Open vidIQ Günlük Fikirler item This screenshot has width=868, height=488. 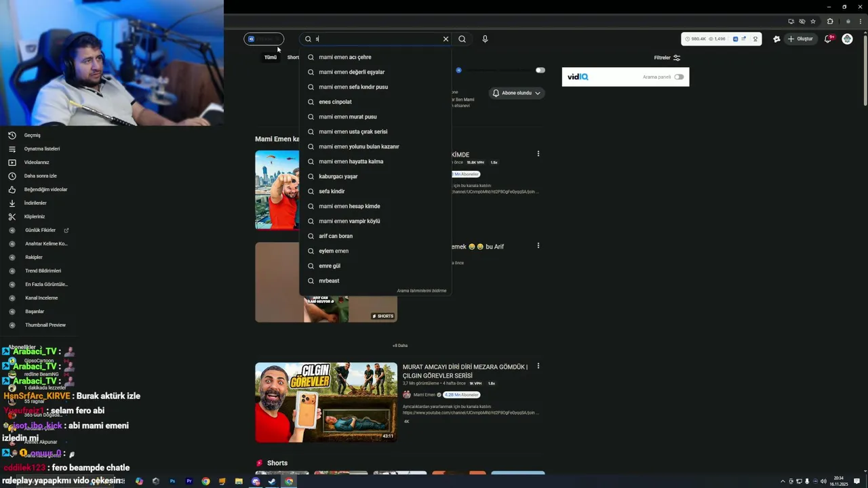(40, 230)
